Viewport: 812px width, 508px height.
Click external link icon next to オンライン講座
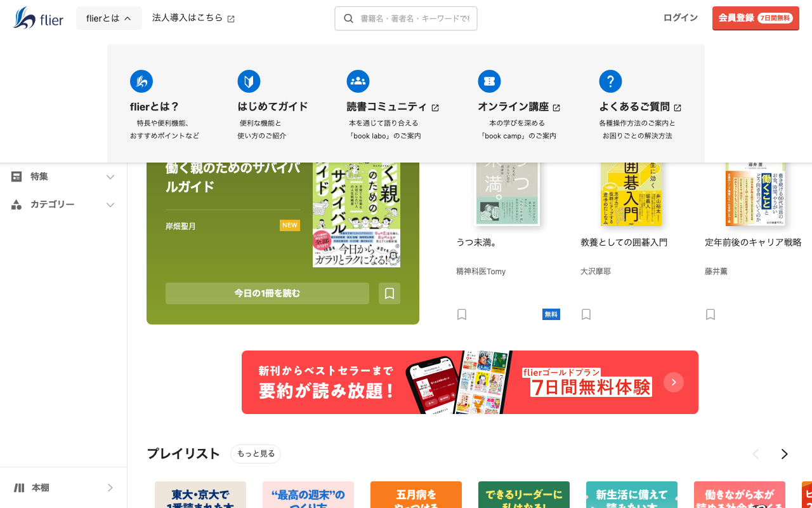click(556, 108)
